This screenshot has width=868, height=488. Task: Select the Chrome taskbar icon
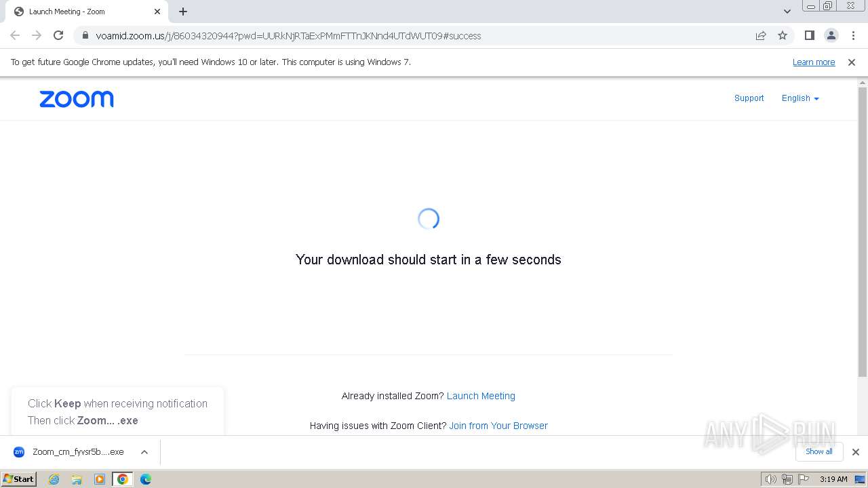click(123, 479)
